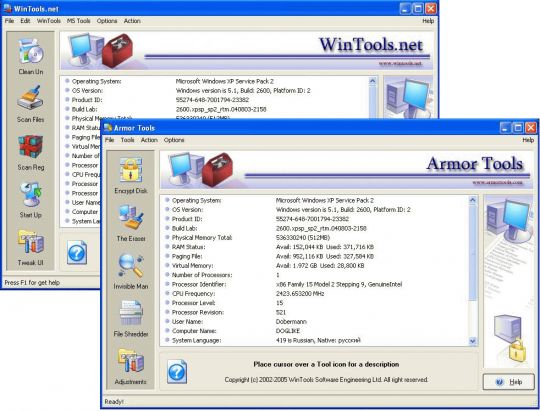The height and width of the screenshot is (411, 540).
Task: Open Action menu in WinTools.net
Action: [132, 21]
